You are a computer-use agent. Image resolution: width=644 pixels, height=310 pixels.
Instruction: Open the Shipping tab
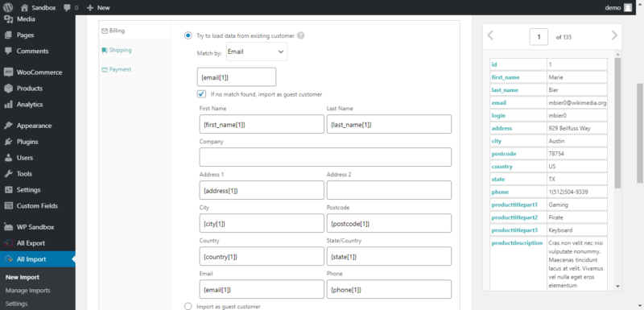[x=134, y=50]
